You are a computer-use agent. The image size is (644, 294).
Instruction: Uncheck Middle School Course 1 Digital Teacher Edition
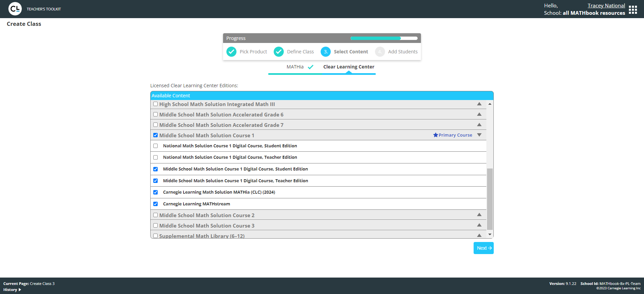[x=156, y=181]
